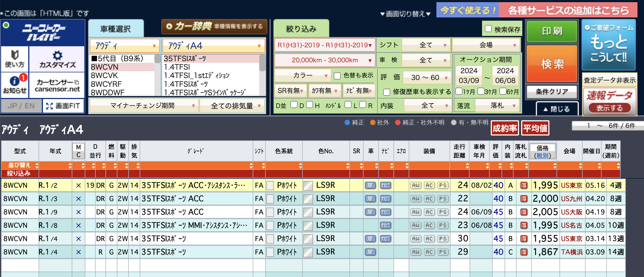The height and width of the screenshot is (277, 644).
Task: Open the 画面切り替え menu
Action: tap(405, 14)
